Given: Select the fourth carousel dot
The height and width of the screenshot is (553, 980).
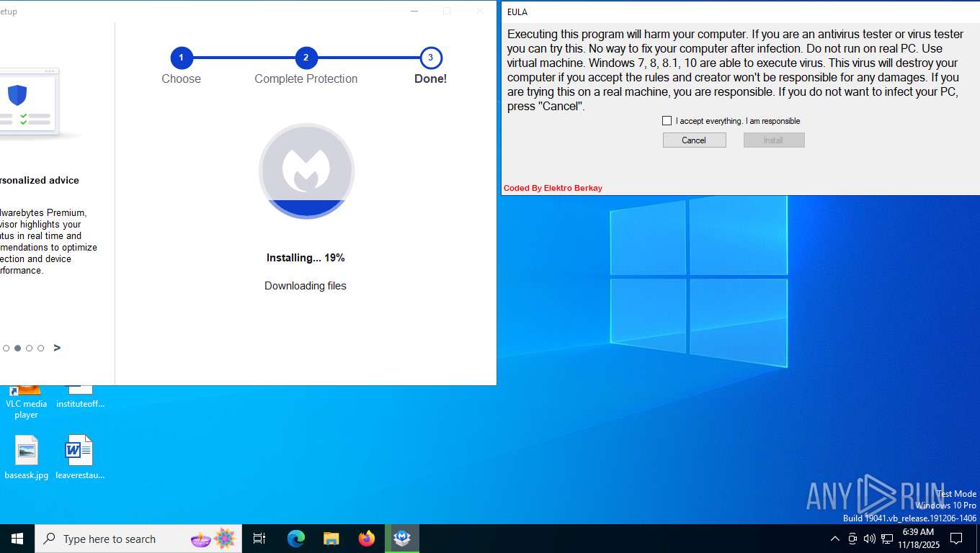Looking at the screenshot, I should pyautogui.click(x=40, y=349).
